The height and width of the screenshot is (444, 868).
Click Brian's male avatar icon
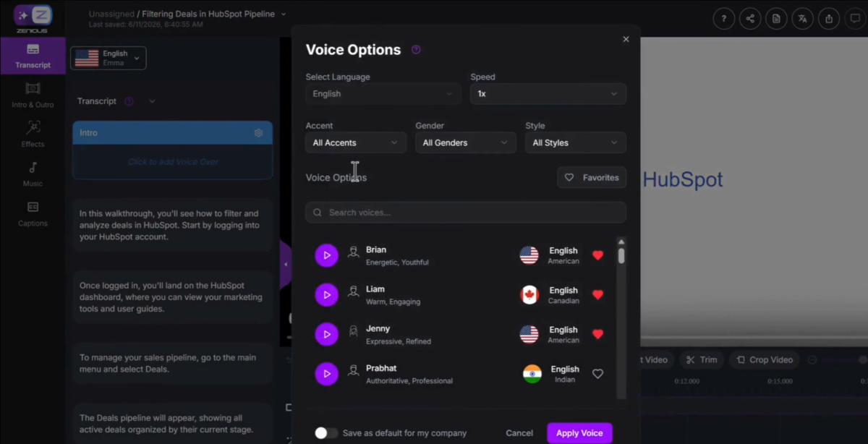click(353, 252)
